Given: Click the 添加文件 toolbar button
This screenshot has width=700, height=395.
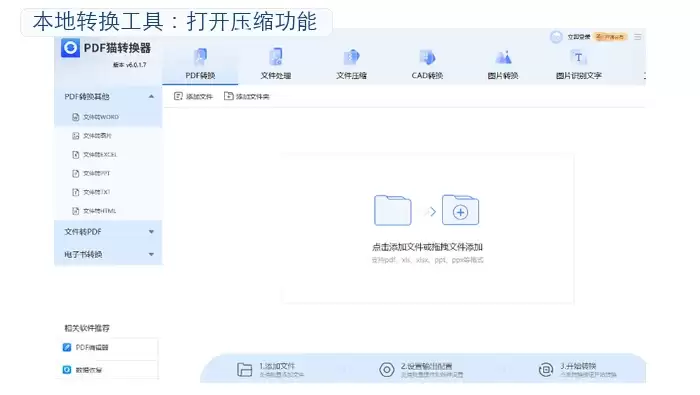Looking at the screenshot, I should point(193,96).
